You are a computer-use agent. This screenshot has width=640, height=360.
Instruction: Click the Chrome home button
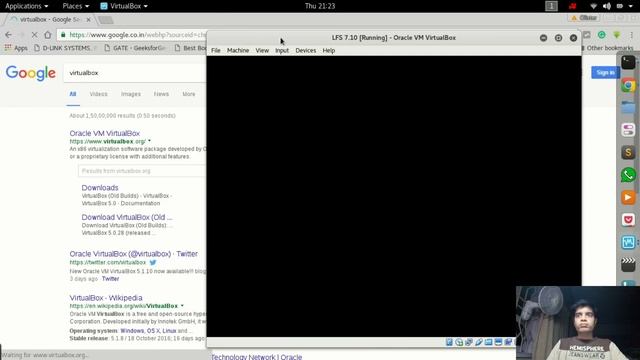[48, 35]
